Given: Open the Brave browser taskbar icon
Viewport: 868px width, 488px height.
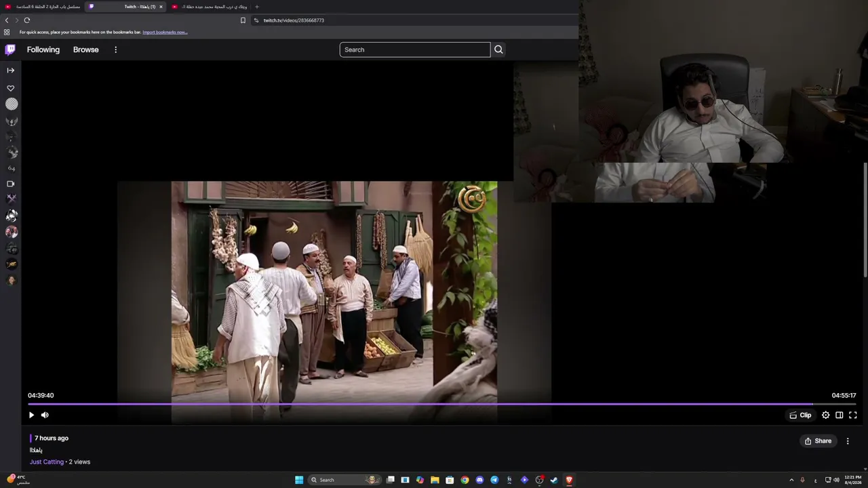Looking at the screenshot, I should click(569, 480).
